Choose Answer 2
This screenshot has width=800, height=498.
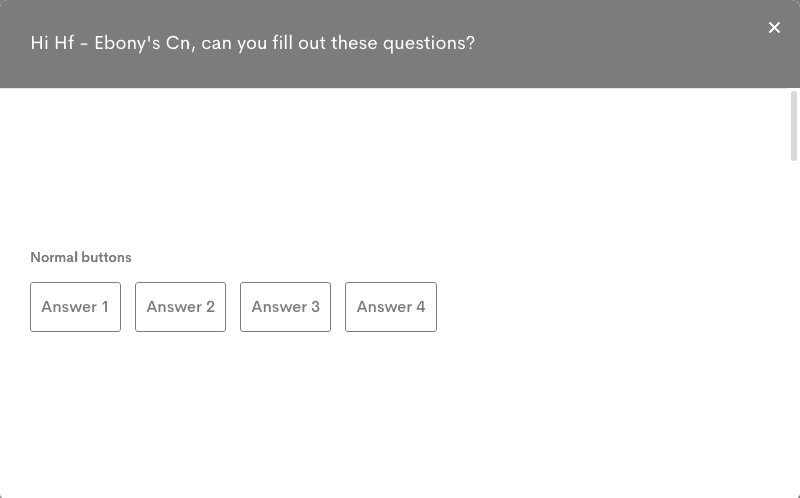point(180,307)
